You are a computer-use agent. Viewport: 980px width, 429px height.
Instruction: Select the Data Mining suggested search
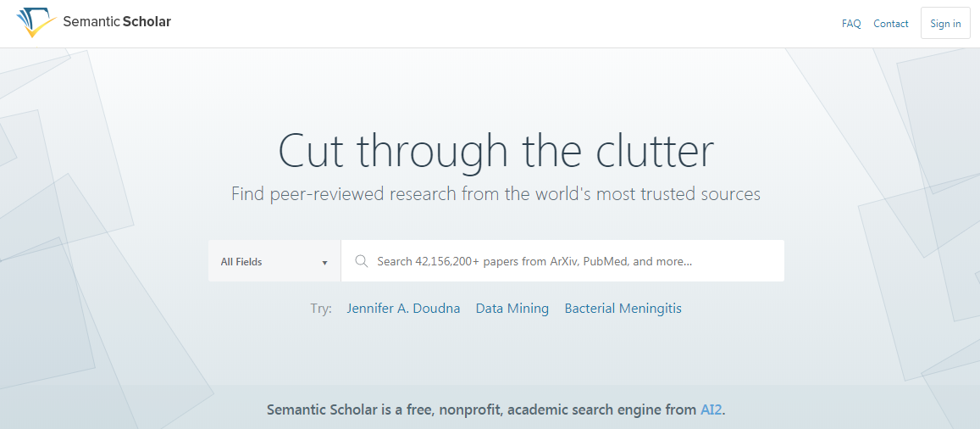click(x=512, y=309)
